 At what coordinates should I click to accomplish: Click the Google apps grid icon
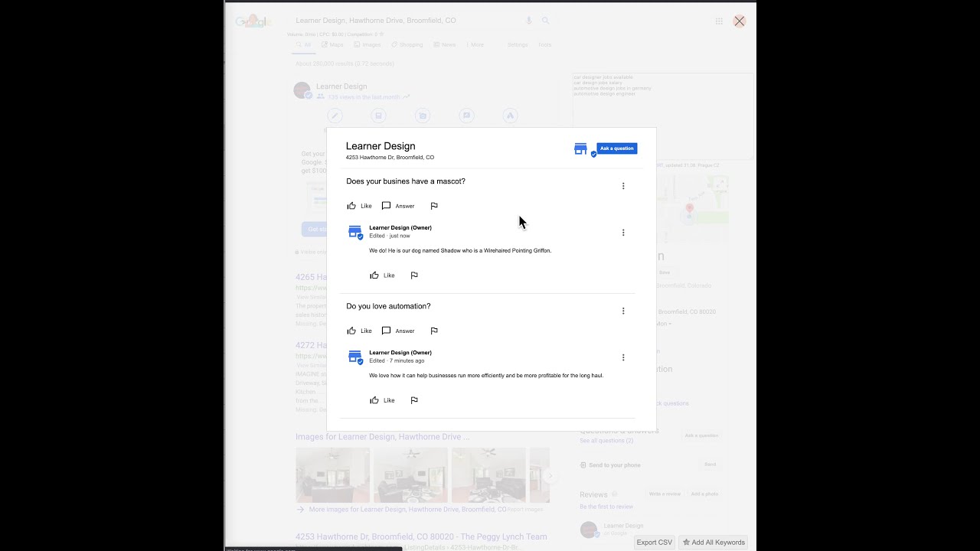tap(719, 21)
